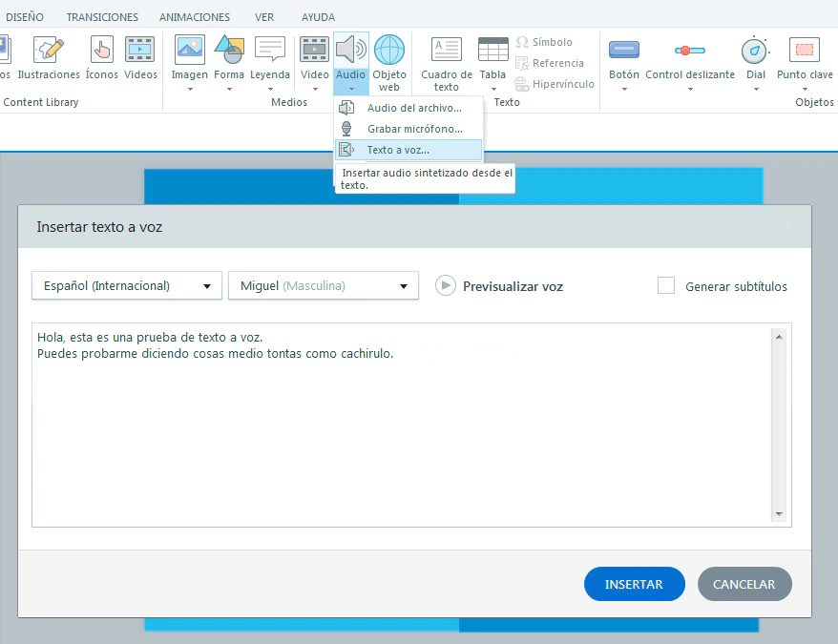
Task: Insert an Imagen from the ribbon
Action: [x=190, y=58]
